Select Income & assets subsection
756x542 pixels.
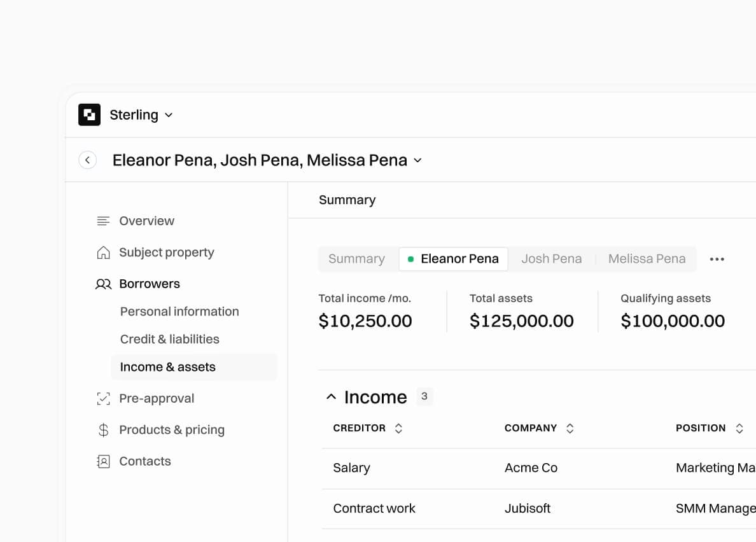194,367
